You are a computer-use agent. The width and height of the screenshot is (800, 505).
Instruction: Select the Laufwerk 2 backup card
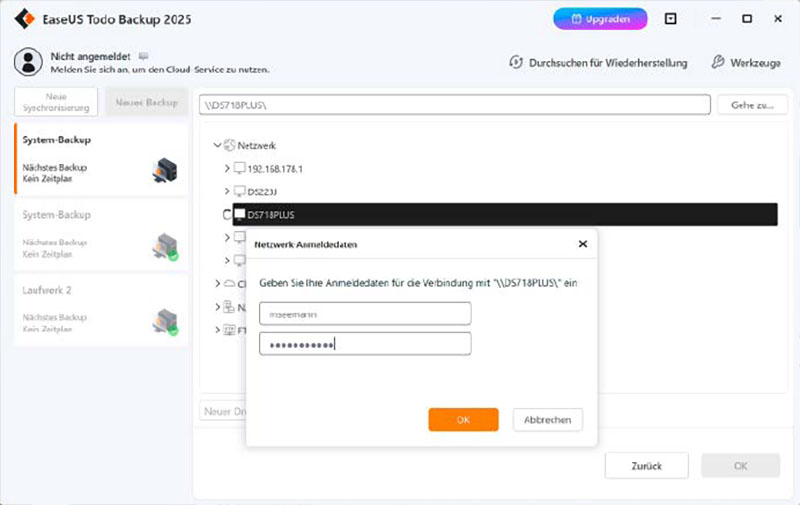101,310
